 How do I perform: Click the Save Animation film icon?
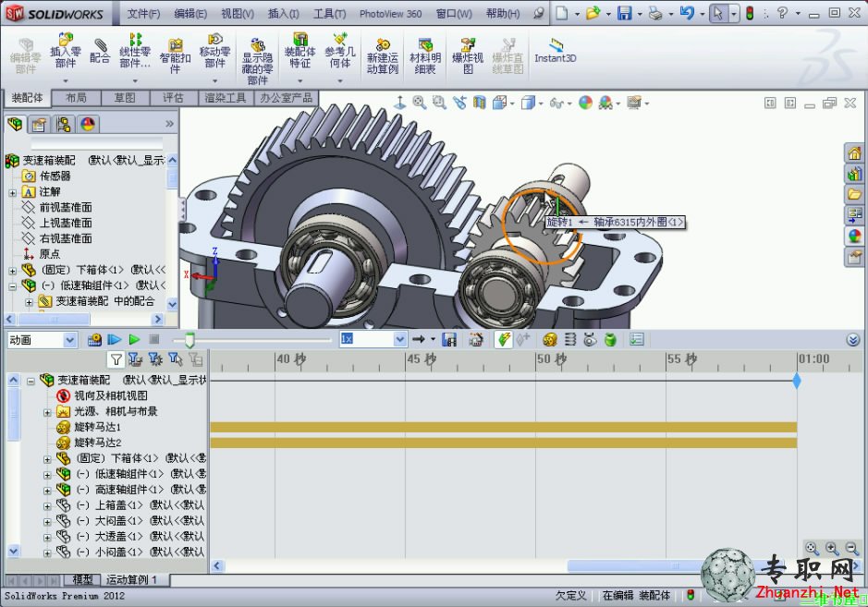click(x=449, y=339)
